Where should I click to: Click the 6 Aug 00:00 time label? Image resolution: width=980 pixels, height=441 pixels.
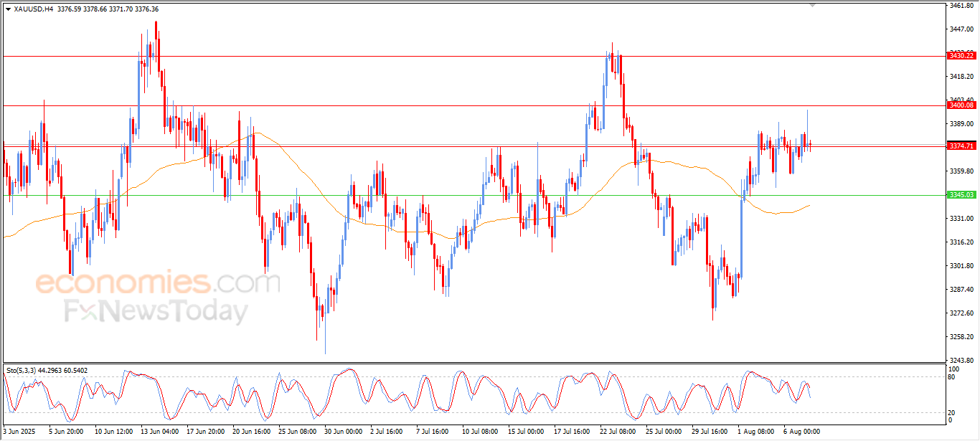tap(802, 432)
